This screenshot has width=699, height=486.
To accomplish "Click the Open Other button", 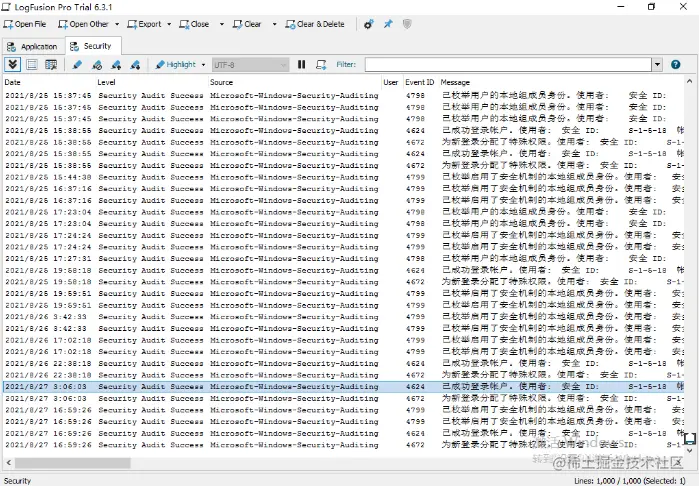I will pyautogui.click(x=83, y=24).
